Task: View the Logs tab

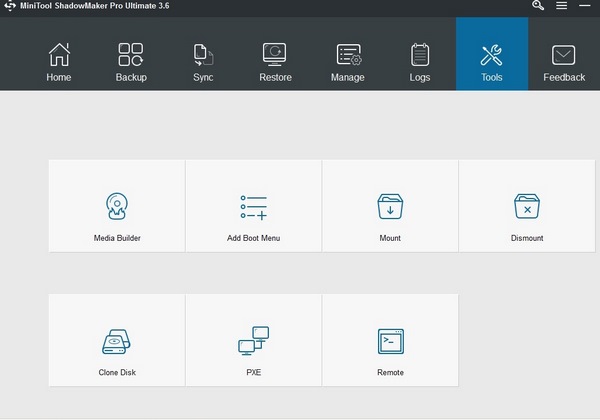Action: (420, 62)
